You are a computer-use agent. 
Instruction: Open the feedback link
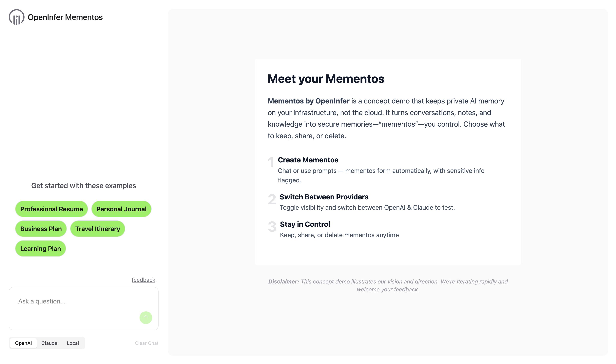coord(143,279)
